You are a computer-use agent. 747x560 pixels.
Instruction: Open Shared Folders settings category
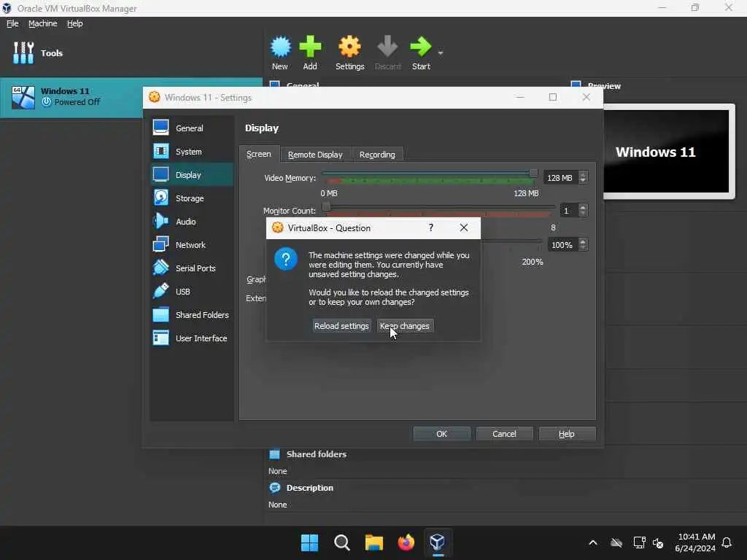(x=192, y=315)
